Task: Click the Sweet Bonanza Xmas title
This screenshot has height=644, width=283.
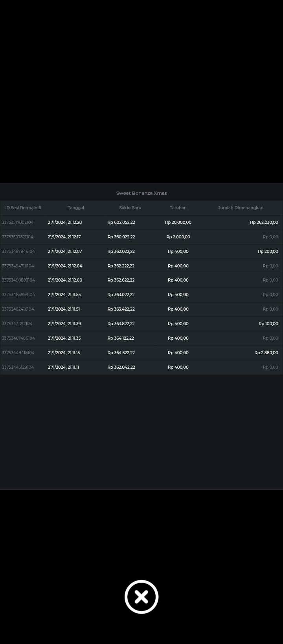Action: 141,193
